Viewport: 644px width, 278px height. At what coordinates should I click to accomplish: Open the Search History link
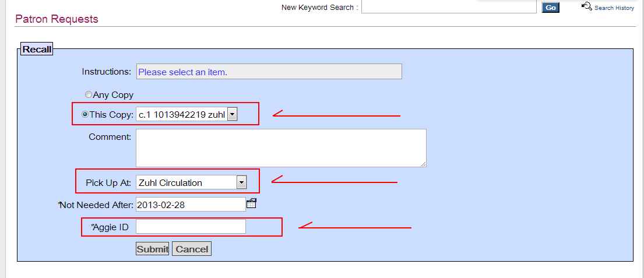coord(614,8)
